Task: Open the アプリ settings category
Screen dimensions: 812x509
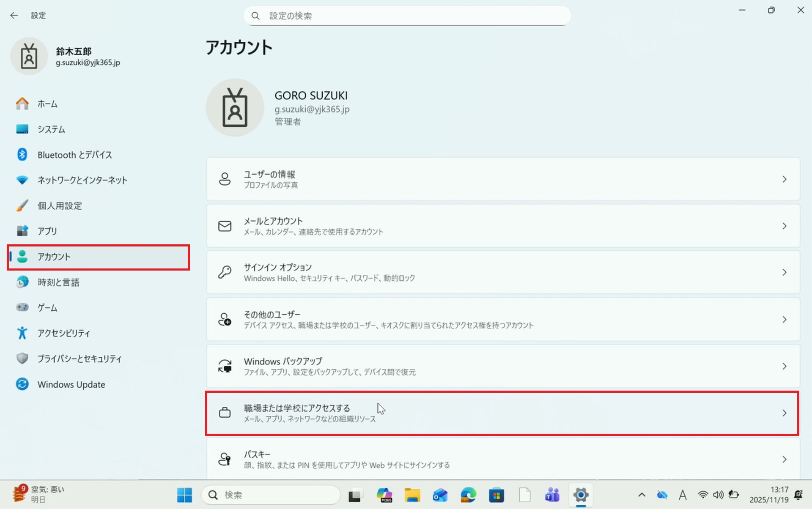Action: 47,231
